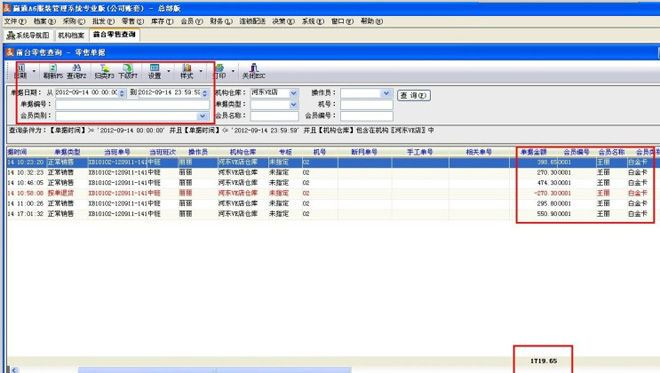
Task: Click the 查询F2 binoculars icon
Action: [x=77, y=71]
